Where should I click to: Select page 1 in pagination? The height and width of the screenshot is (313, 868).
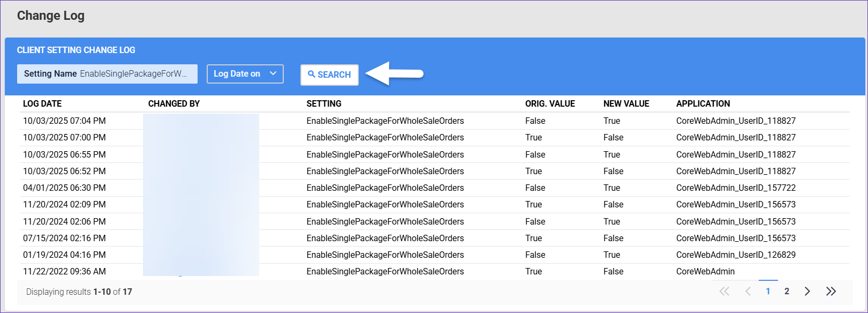click(x=768, y=292)
